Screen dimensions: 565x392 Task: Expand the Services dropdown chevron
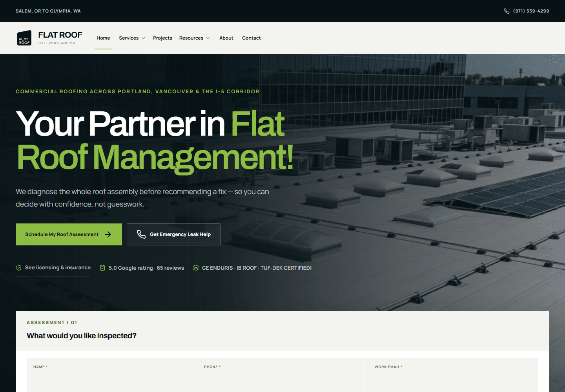click(143, 38)
